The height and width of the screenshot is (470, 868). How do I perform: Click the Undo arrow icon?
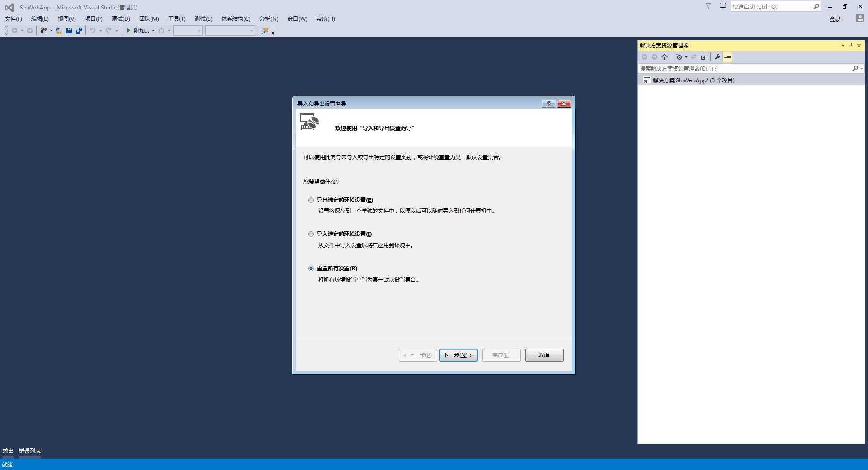92,30
